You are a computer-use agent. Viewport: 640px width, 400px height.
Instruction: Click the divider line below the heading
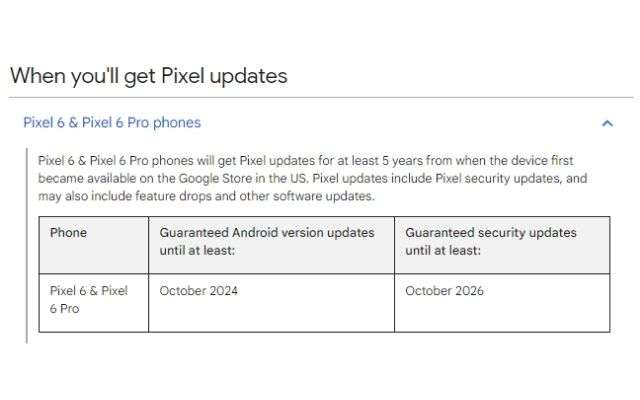click(320, 97)
